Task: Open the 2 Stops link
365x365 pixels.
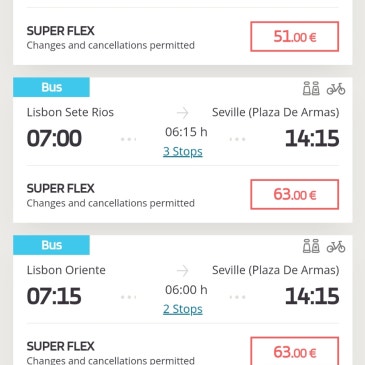Action: pos(183,309)
